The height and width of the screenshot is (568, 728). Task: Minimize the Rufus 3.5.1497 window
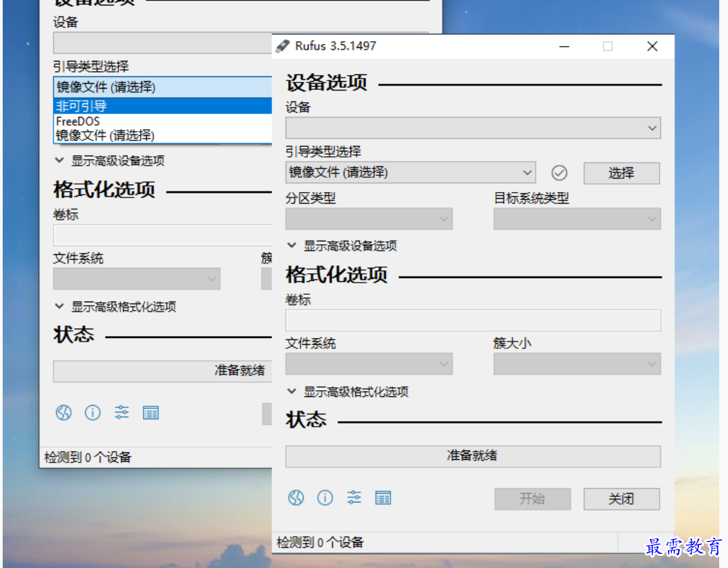point(564,47)
